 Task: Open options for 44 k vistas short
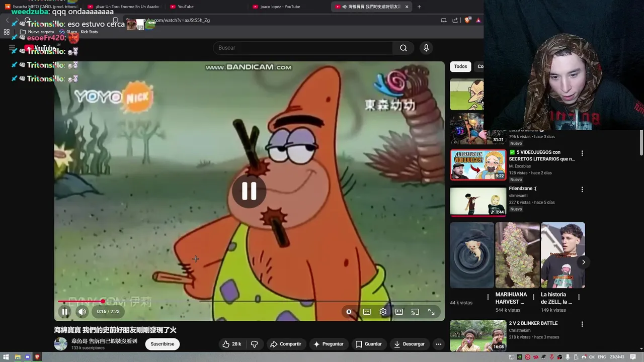[x=488, y=297]
